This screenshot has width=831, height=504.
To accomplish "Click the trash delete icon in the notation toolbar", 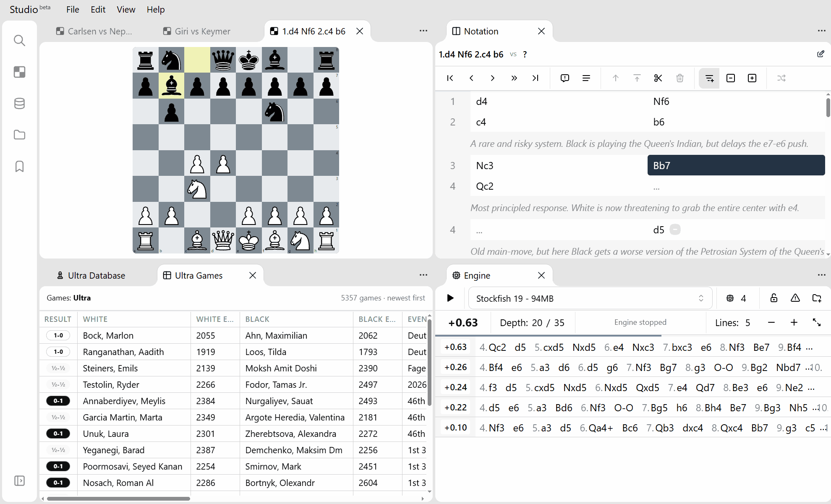I will [680, 78].
